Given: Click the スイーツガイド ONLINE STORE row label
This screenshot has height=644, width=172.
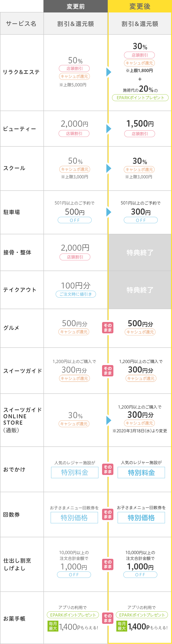Looking at the screenshot, I should click(22, 420).
